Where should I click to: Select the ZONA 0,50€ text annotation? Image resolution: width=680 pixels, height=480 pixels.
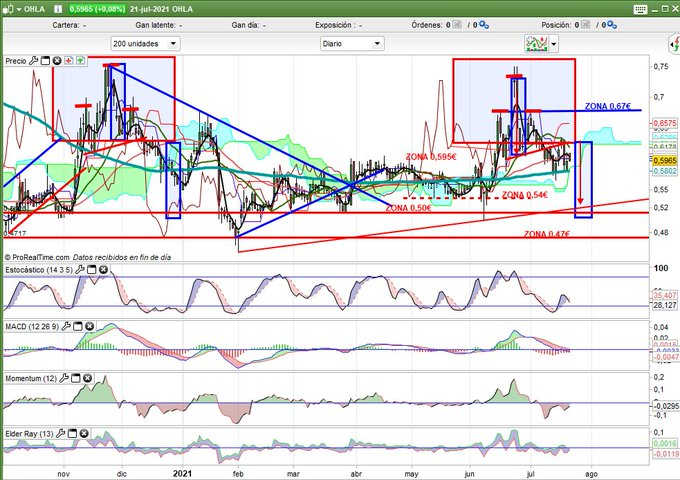pos(408,208)
